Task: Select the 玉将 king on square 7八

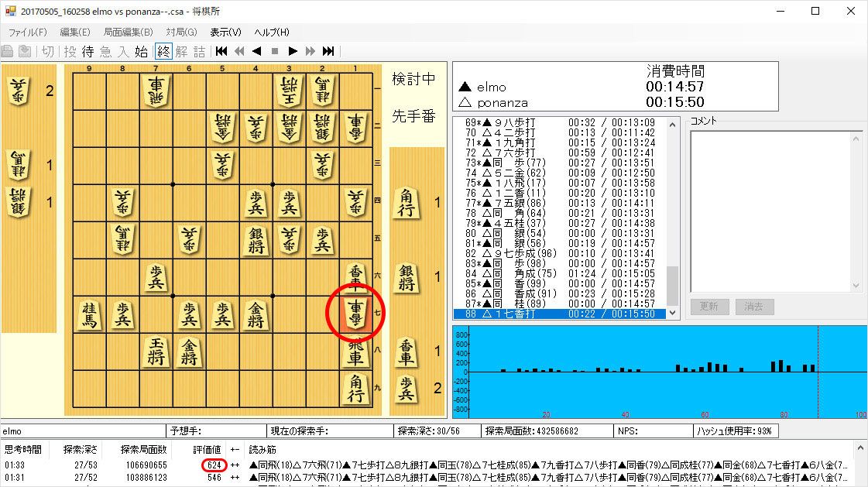Action: pos(156,352)
